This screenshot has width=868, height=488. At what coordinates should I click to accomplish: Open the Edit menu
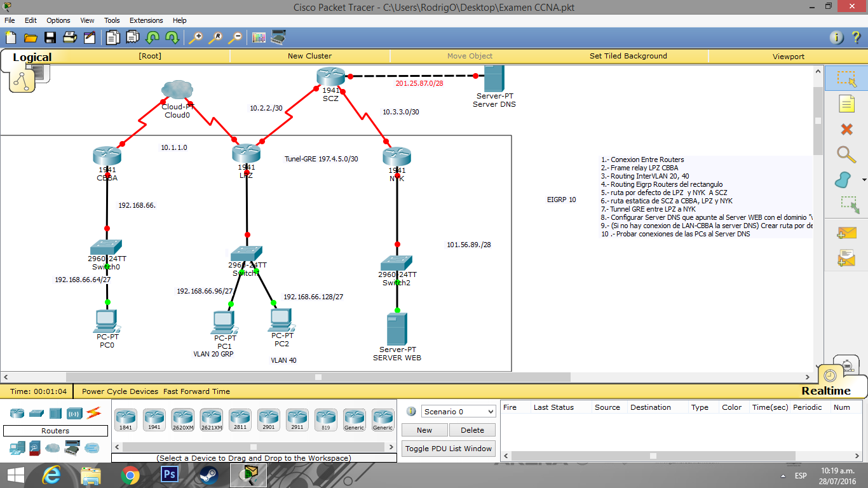tap(31, 20)
